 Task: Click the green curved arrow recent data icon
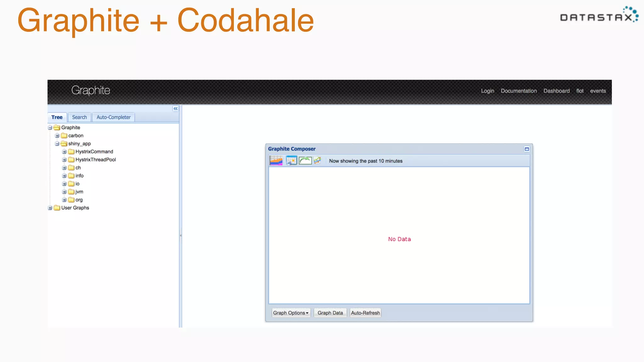[x=305, y=161]
